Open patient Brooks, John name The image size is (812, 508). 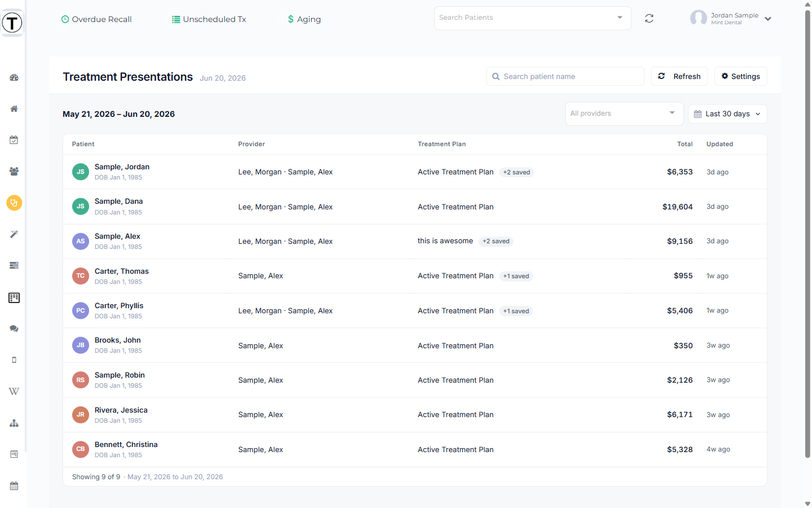click(118, 340)
